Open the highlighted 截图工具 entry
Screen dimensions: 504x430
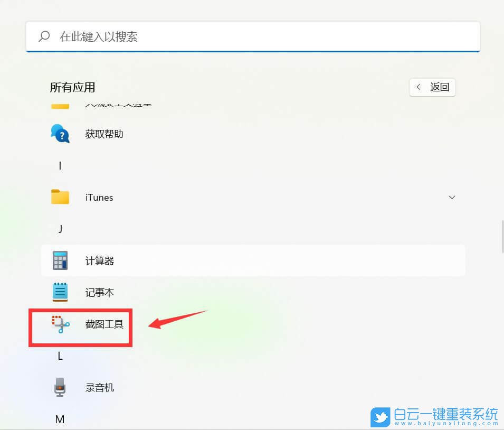pos(104,326)
